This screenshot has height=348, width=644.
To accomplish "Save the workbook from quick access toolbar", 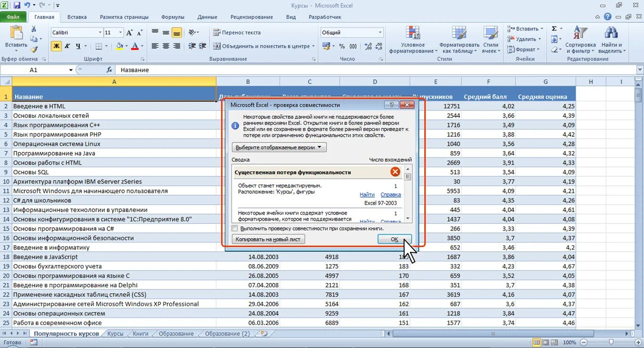I will point(17,5).
